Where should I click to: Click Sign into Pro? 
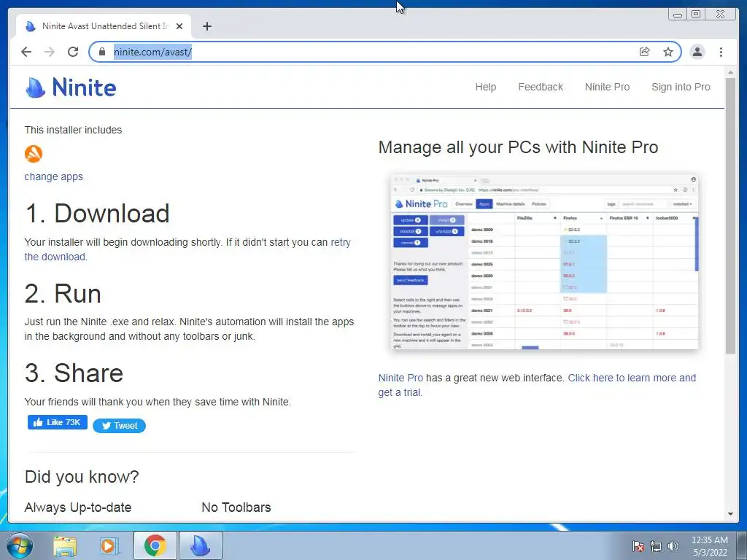point(681,87)
